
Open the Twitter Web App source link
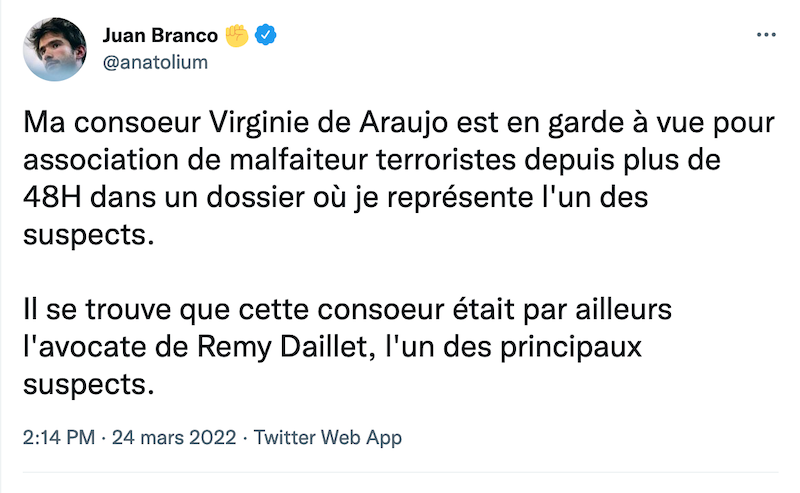(328, 438)
